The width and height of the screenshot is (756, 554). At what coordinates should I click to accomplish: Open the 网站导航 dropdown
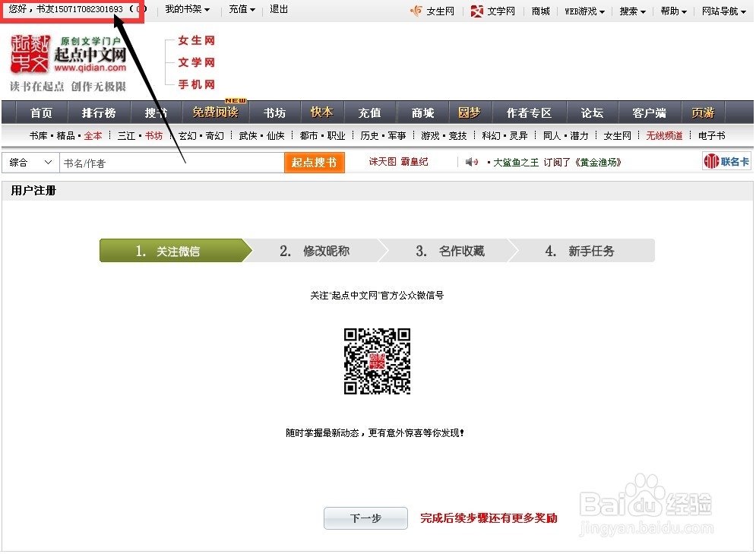[x=723, y=11]
